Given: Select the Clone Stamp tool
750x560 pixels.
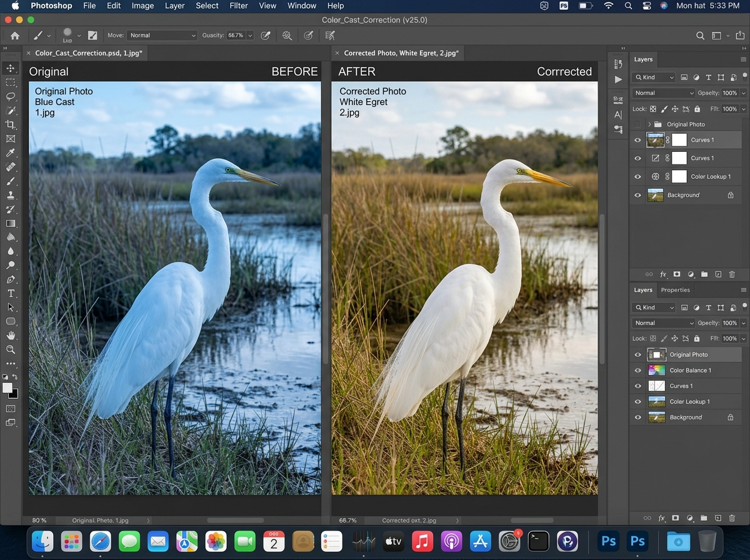Looking at the screenshot, I should click(10, 196).
